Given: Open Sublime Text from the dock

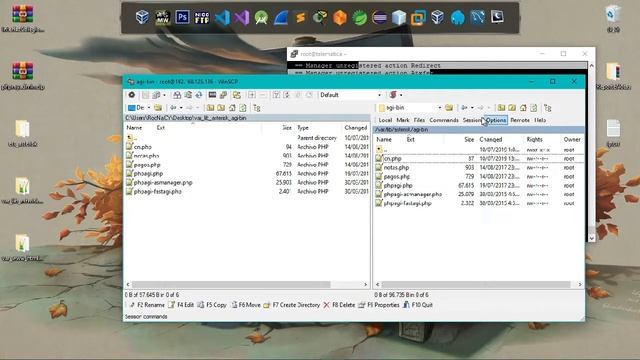Looking at the screenshot, I should click(301, 18).
